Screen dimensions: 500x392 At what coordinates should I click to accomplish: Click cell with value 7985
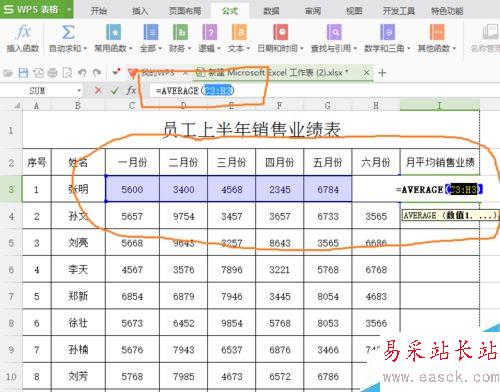click(x=184, y=376)
